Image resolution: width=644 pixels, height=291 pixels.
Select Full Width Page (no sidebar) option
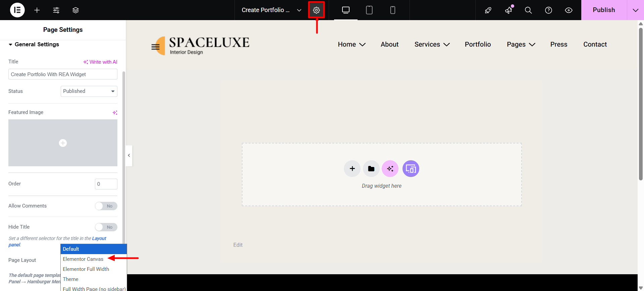(x=94, y=288)
